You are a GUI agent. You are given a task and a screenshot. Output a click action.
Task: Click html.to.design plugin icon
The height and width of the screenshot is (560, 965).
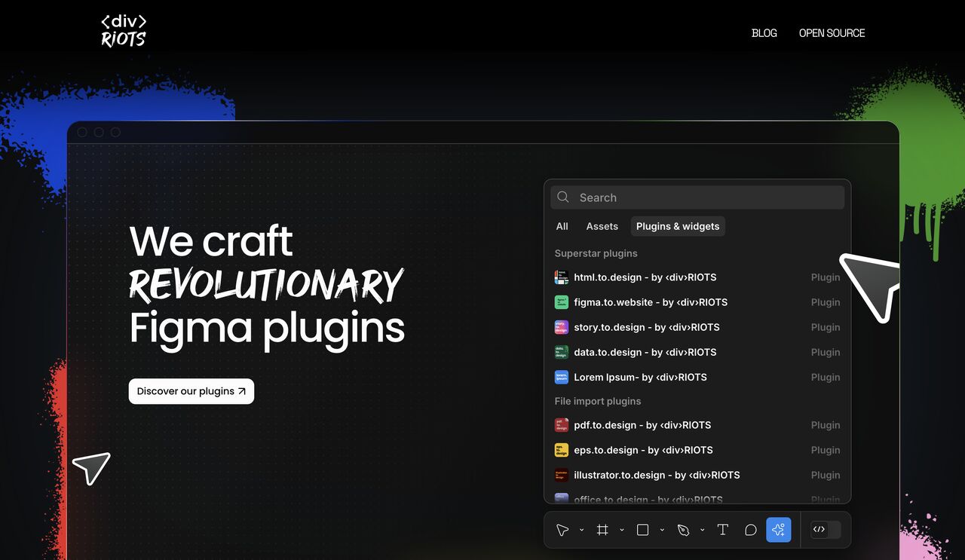point(562,277)
